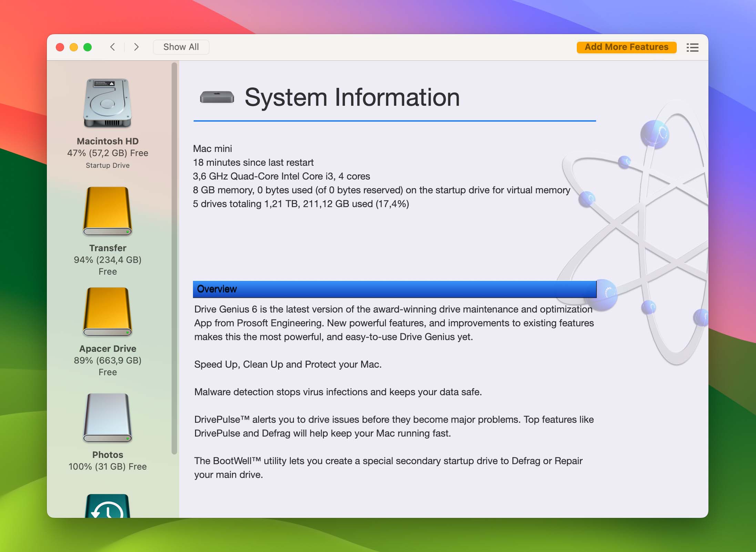Viewport: 756px width, 552px height.
Task: Click the Add More Features button
Action: (626, 47)
